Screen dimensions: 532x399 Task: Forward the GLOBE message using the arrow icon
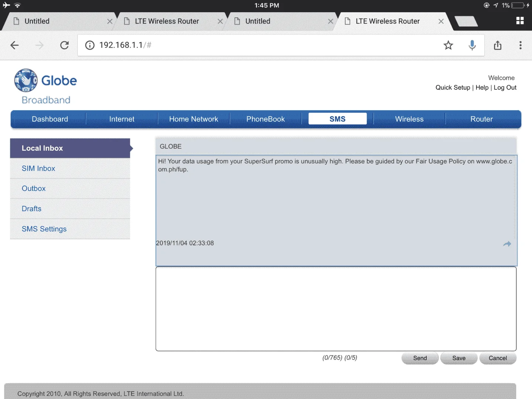(507, 244)
